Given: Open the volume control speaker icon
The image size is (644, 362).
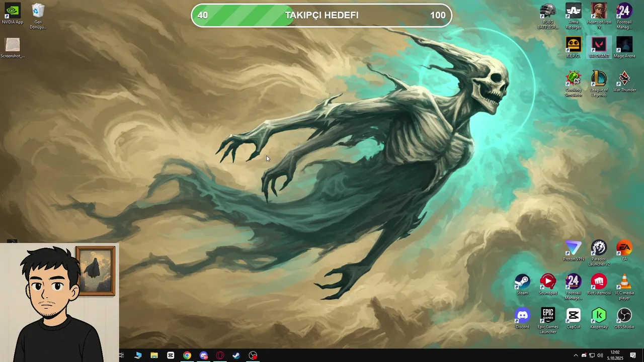Looking at the screenshot, I should pos(600,355).
